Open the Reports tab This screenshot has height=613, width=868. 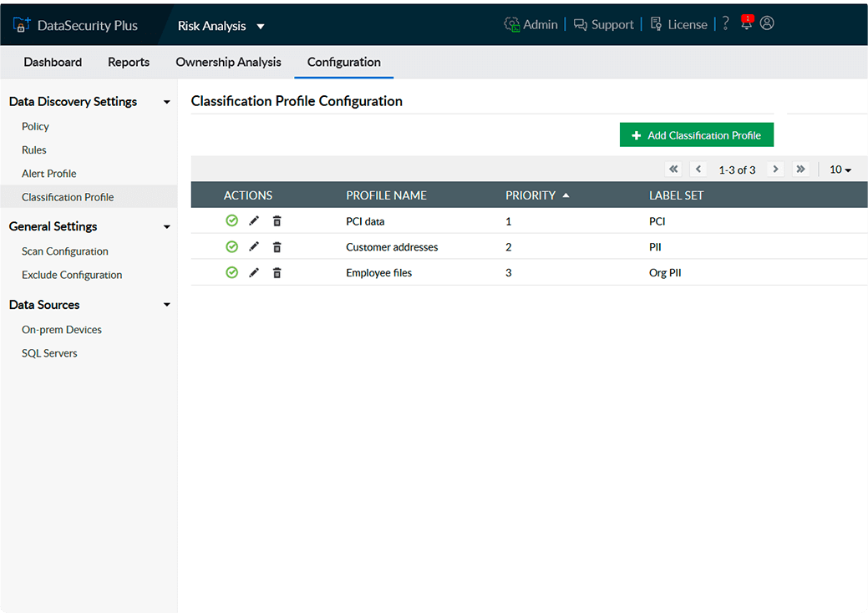[x=129, y=62]
